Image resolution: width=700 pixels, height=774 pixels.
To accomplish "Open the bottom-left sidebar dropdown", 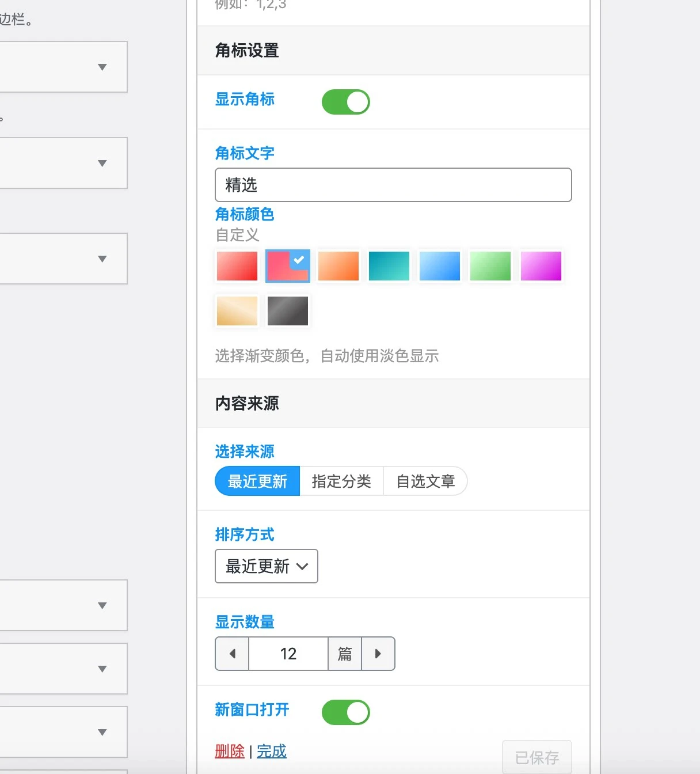I will tap(63, 731).
